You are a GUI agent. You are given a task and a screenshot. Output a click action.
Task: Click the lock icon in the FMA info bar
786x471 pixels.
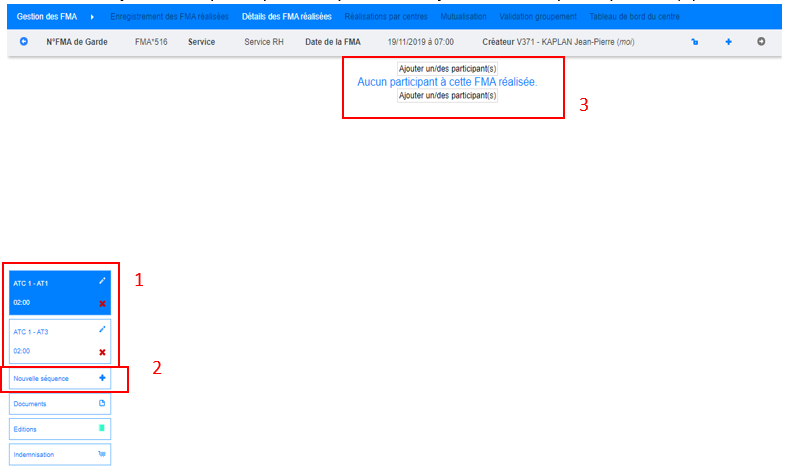(695, 42)
